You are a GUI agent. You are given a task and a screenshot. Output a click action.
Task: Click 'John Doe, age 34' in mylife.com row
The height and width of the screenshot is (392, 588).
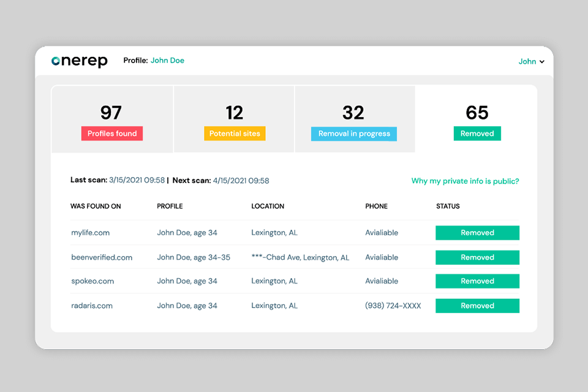[x=187, y=233]
